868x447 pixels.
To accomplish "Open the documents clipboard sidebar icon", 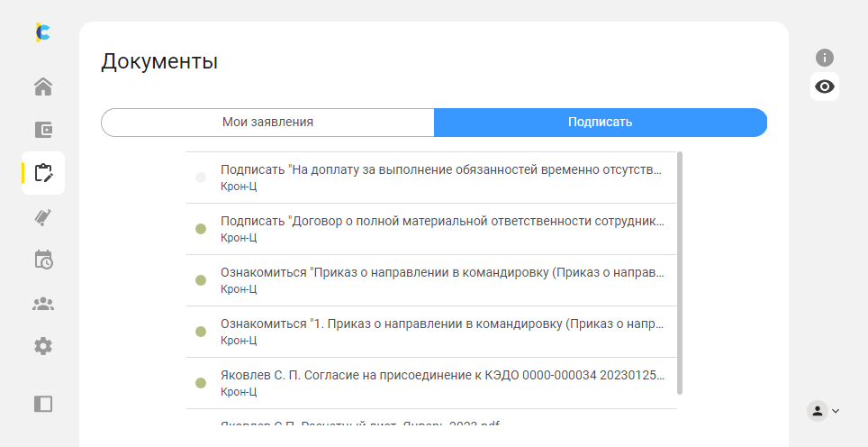I will 43,173.
